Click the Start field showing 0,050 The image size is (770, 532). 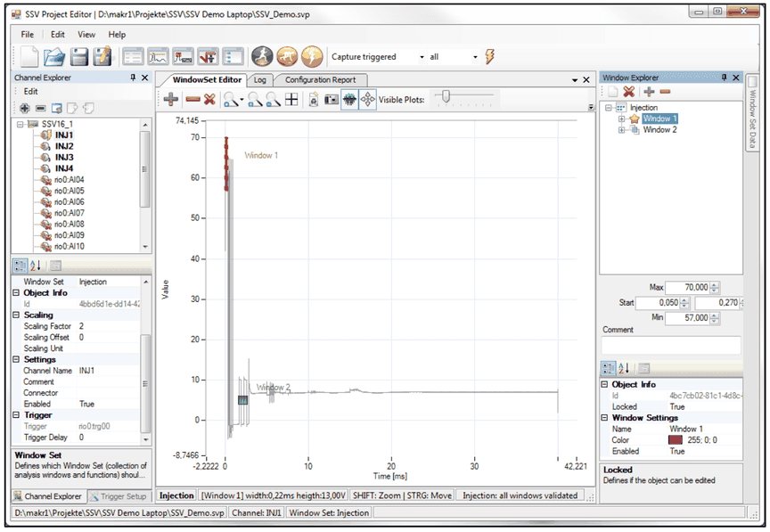[x=657, y=303]
